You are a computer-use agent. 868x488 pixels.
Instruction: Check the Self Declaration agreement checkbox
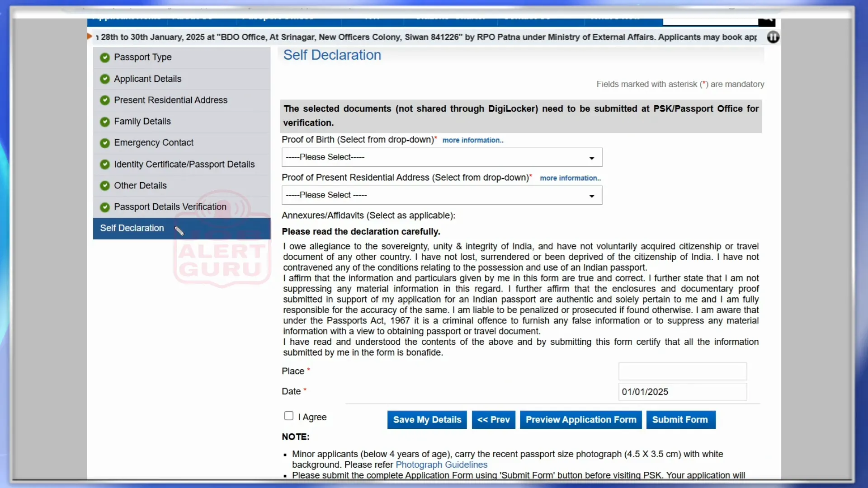pyautogui.click(x=289, y=416)
